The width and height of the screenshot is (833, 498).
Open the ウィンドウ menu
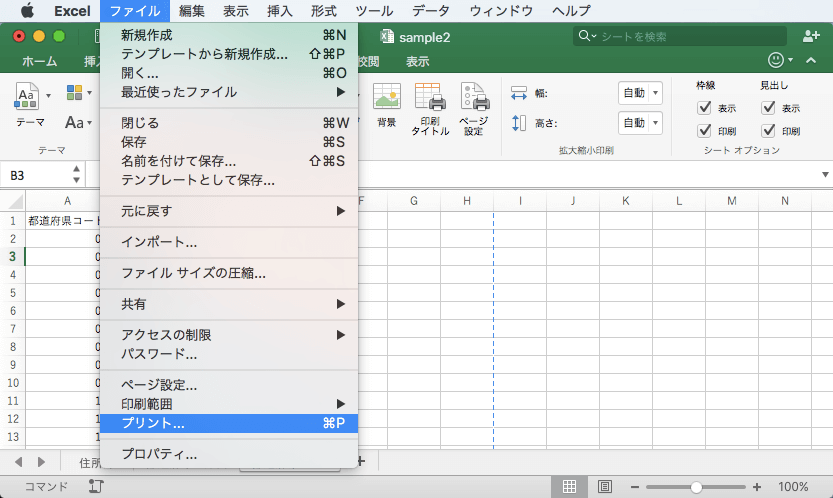[501, 11]
